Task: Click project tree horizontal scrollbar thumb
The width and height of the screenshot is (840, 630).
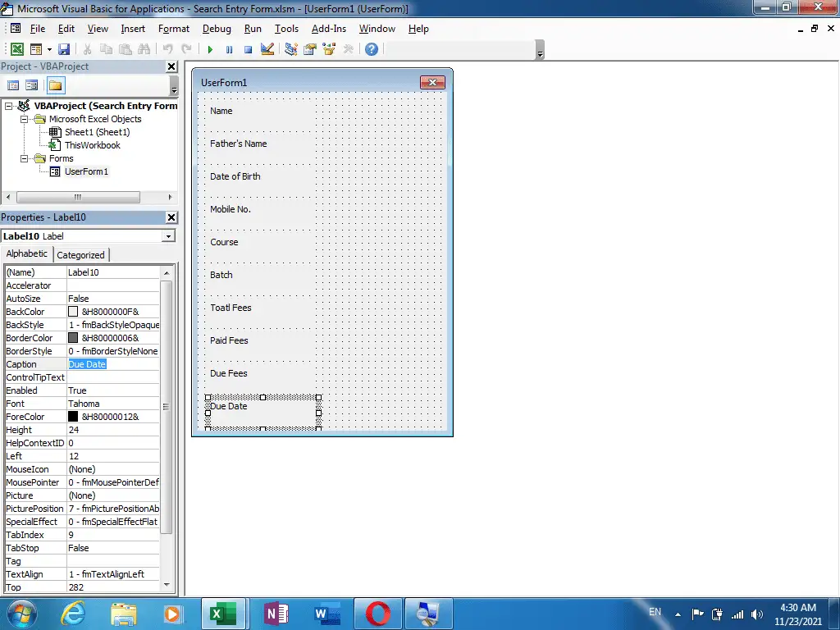Action: click(x=78, y=197)
